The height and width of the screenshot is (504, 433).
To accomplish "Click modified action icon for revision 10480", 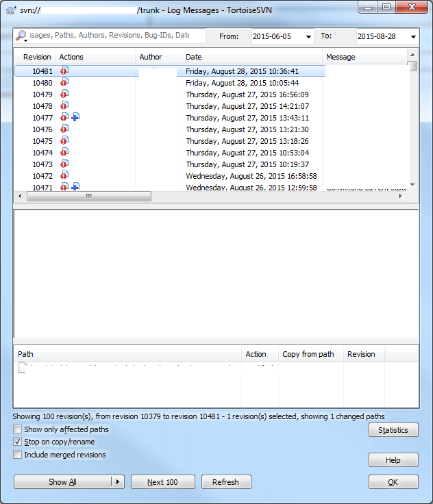I will pos(64,82).
